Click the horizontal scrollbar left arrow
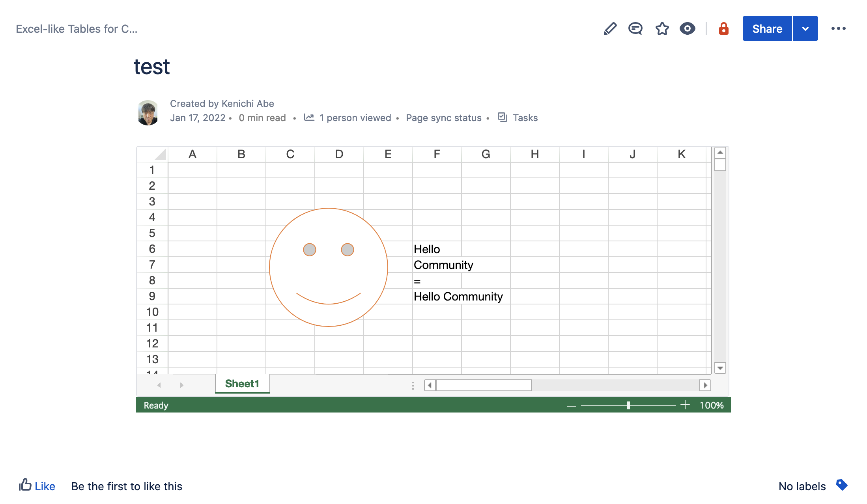The width and height of the screenshot is (867, 504). tap(430, 385)
